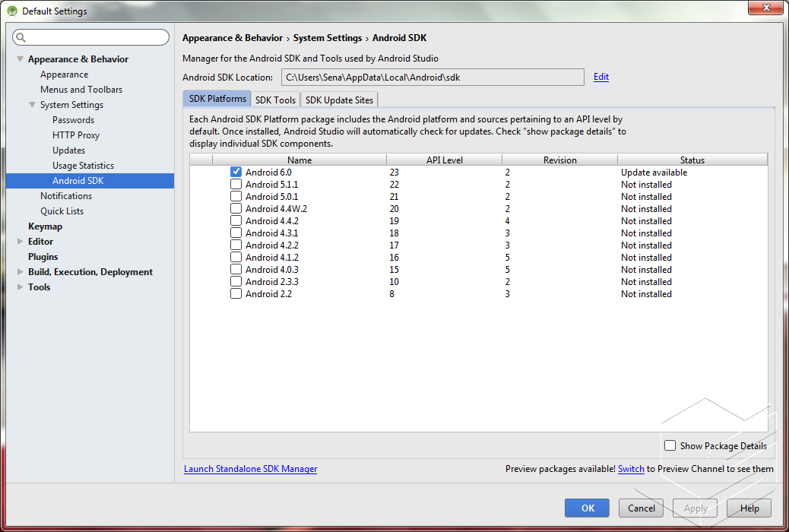Check the Android 5.1.1 platform checkbox
The width and height of the screenshot is (789, 532).
tap(236, 184)
